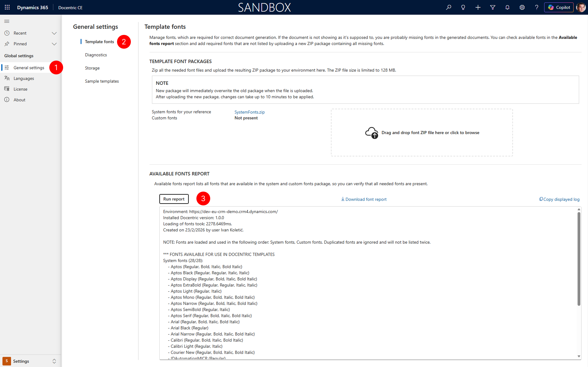Click the Languages translate icon
The image size is (588, 367).
[7, 78]
